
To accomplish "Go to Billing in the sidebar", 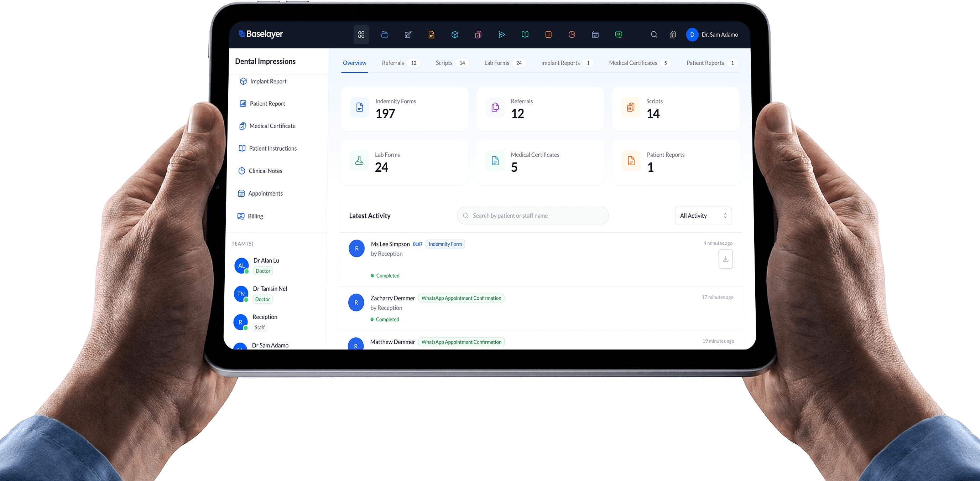I will click(255, 216).
